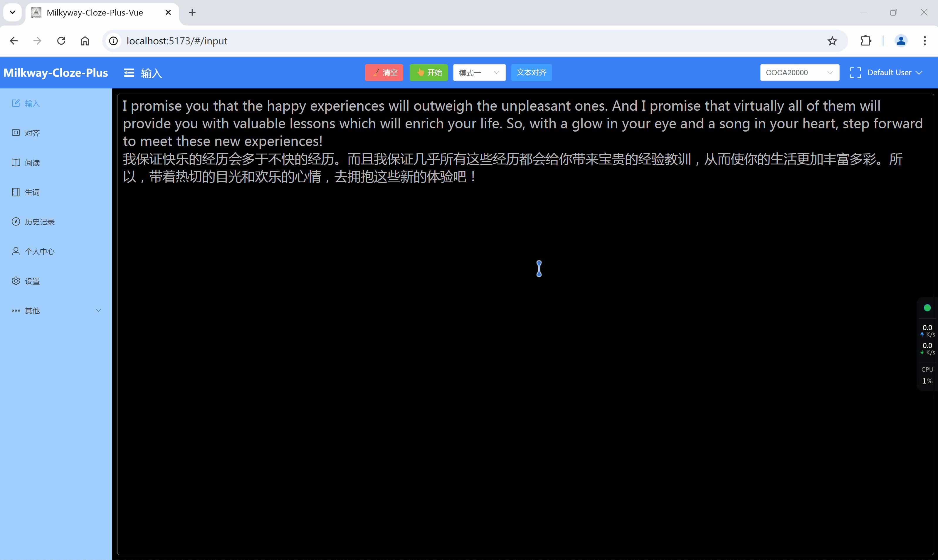The image size is (938, 560).
Task: Collapse sidebar with the hamburger menu icon
Action: pos(129,73)
